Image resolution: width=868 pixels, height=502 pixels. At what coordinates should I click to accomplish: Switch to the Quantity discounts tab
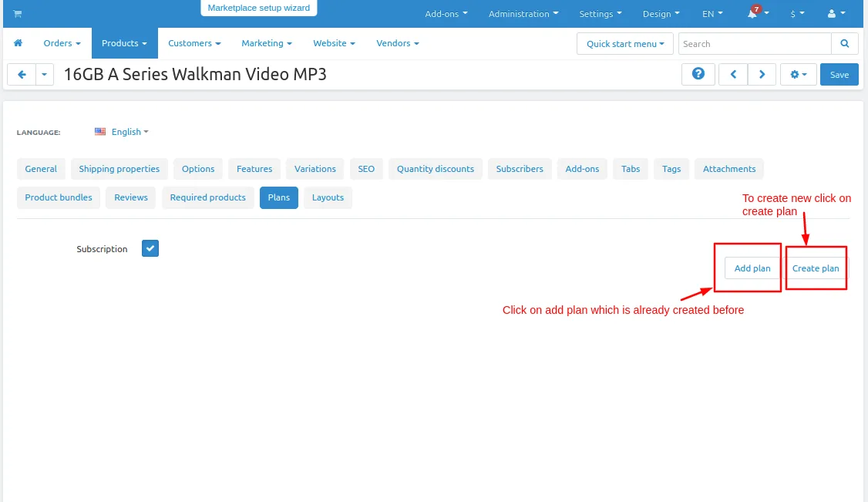pyautogui.click(x=435, y=169)
